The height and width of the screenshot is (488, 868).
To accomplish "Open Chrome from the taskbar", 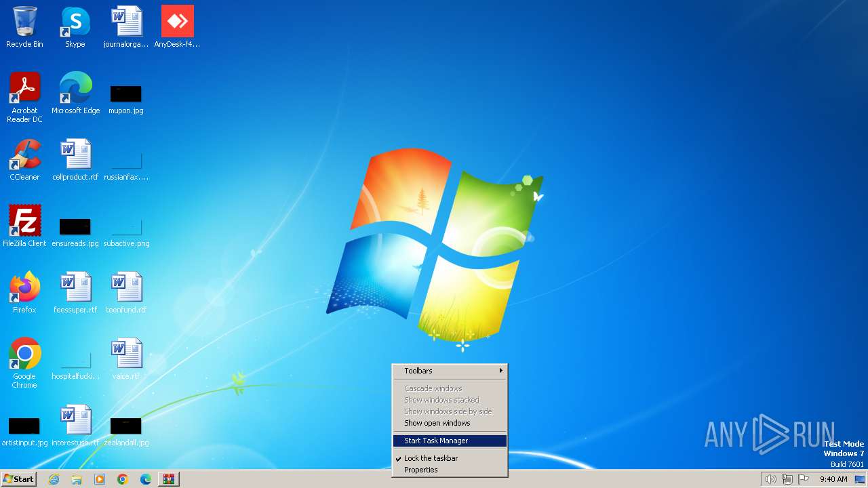I will 123,479.
